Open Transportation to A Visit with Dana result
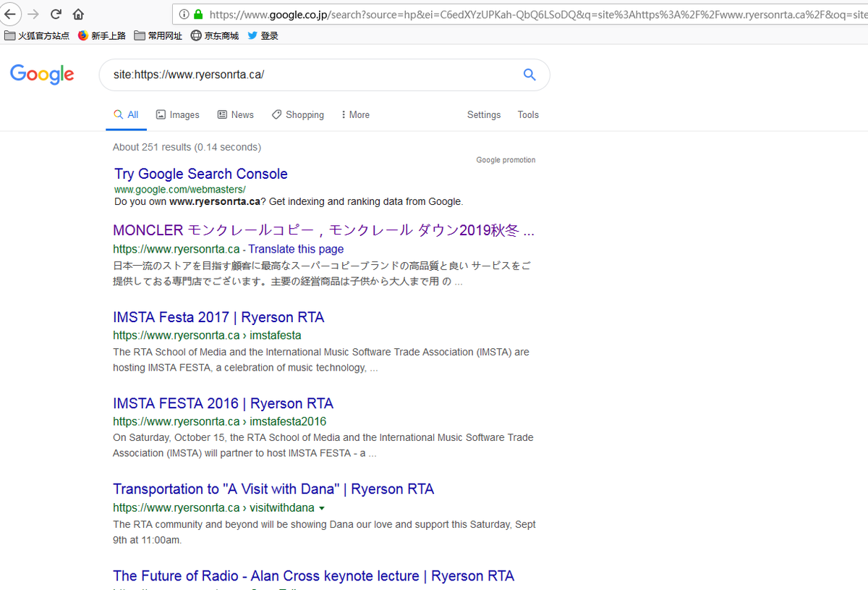This screenshot has height=590, width=868. pyautogui.click(x=273, y=489)
